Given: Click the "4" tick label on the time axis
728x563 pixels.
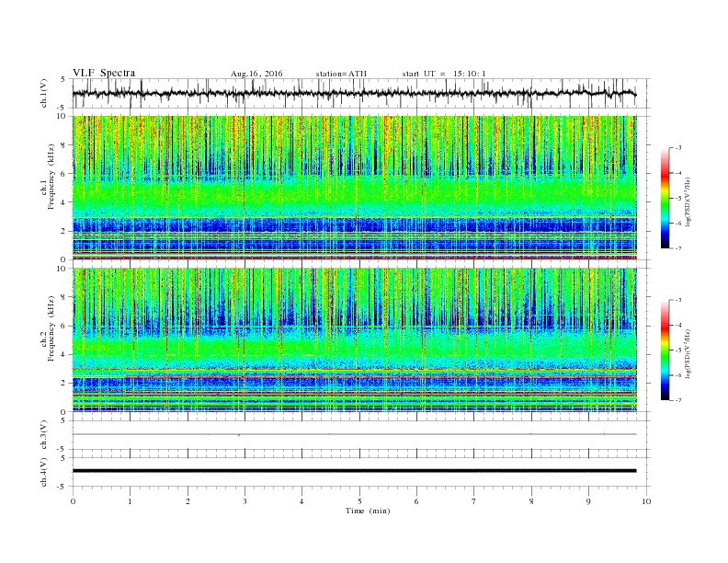Looking at the screenshot, I should [x=301, y=501].
